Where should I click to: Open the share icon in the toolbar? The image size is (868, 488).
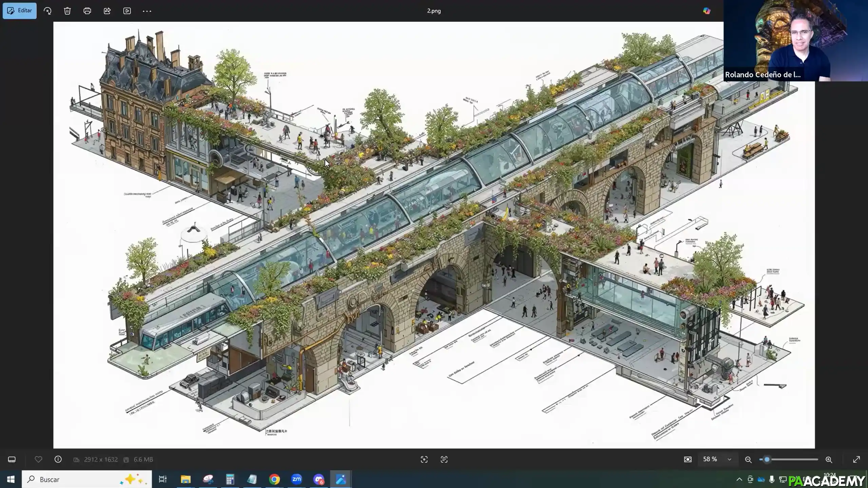tap(107, 11)
